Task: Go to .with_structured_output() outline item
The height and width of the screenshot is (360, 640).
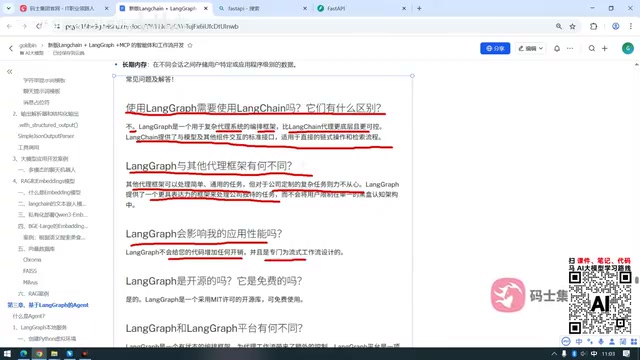Action: pos(48,125)
